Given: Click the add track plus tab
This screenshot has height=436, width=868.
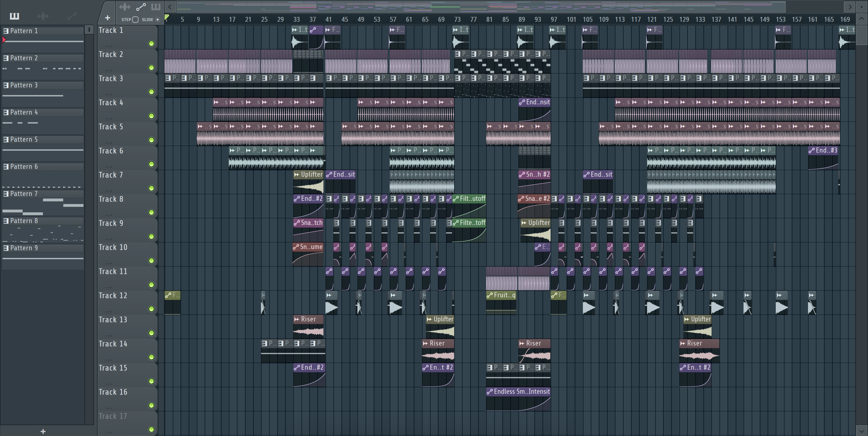Looking at the screenshot, I should tap(108, 18).
